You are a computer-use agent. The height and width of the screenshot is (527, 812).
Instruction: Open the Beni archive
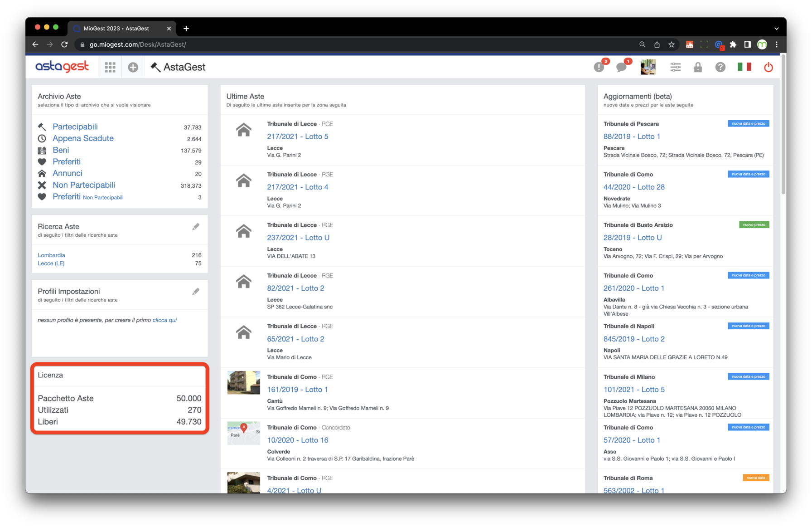[61, 150]
